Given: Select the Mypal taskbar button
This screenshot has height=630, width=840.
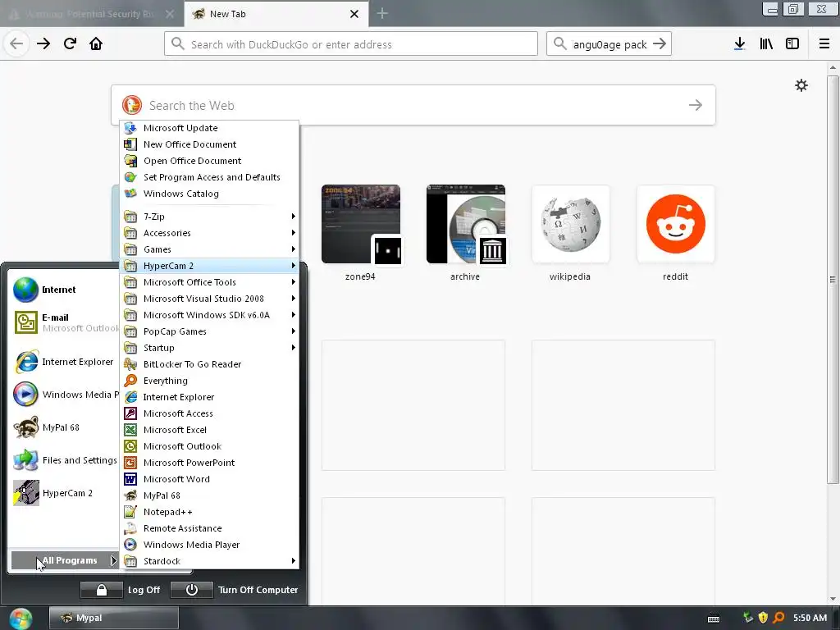Looking at the screenshot, I should coord(113,618).
